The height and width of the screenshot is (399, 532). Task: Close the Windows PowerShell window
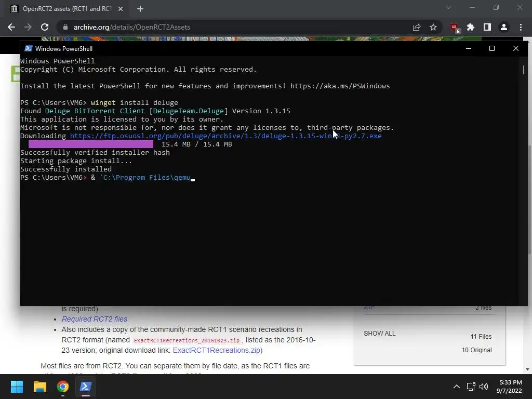pyautogui.click(x=516, y=48)
